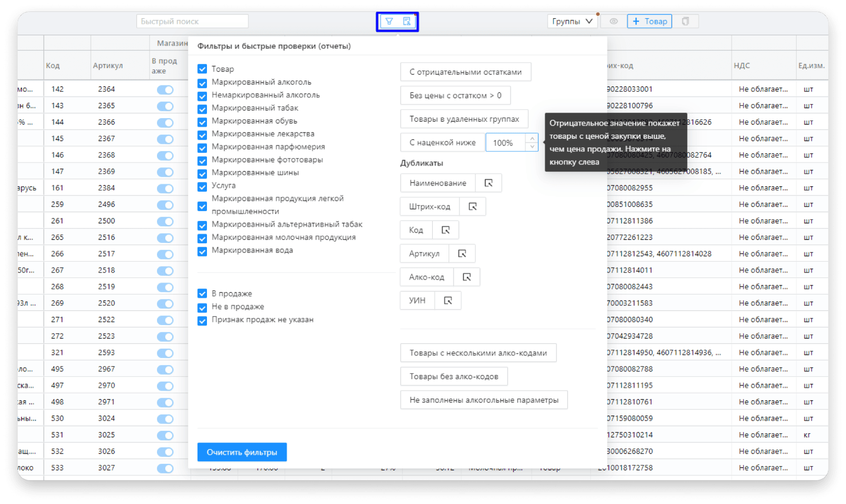This screenshot has height=504, width=846.
Task: Click Товары без алко-кодов button
Action: click(x=454, y=376)
